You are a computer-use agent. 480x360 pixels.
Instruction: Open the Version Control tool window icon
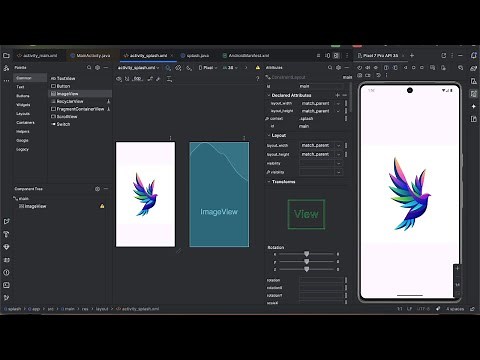(6, 298)
